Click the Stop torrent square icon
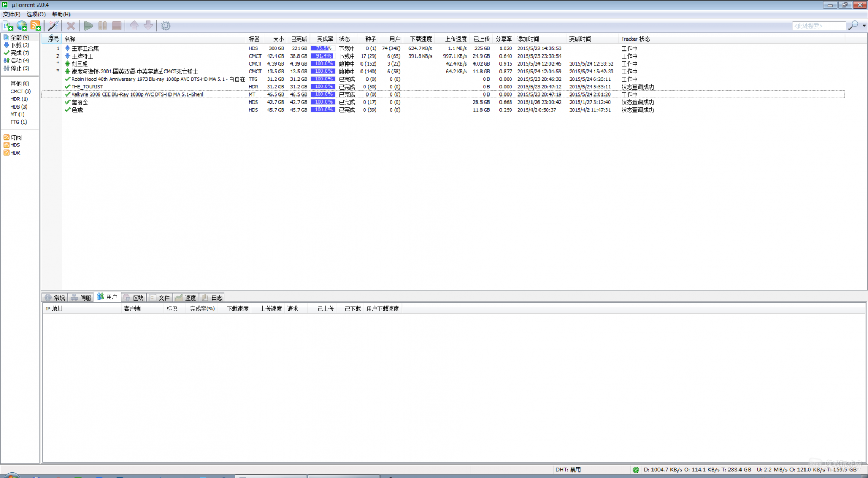 click(117, 26)
